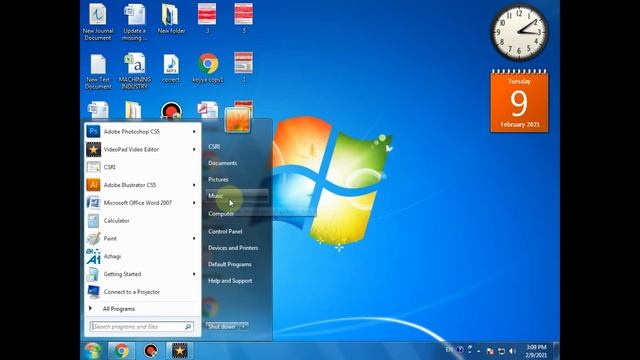Select the MP3 audio file on desktop
The width and height of the screenshot is (640, 360).
click(x=171, y=68)
